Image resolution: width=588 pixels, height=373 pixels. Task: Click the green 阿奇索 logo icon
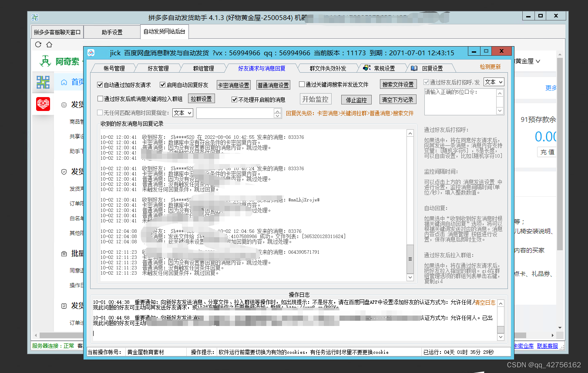point(45,61)
